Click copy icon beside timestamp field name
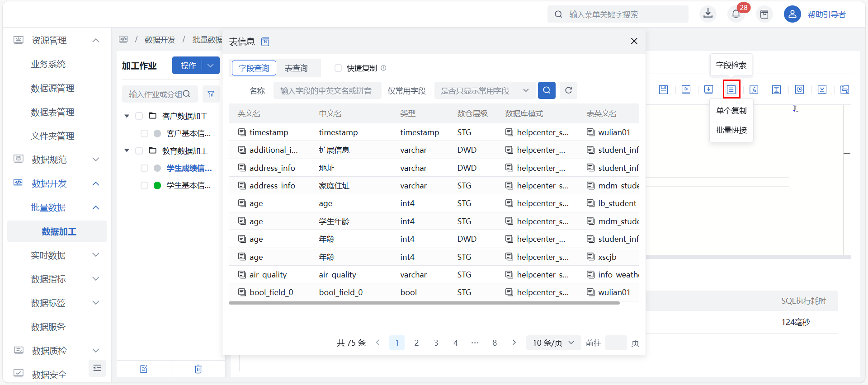 pos(242,132)
